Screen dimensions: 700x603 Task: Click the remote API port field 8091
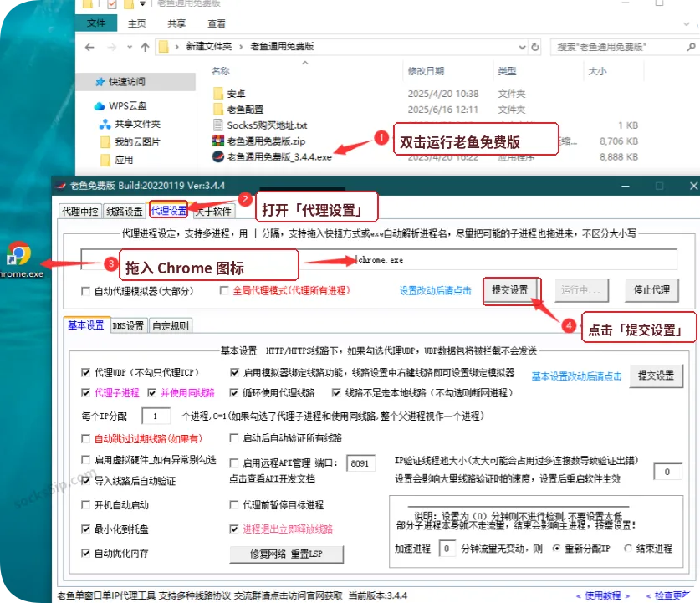360,463
